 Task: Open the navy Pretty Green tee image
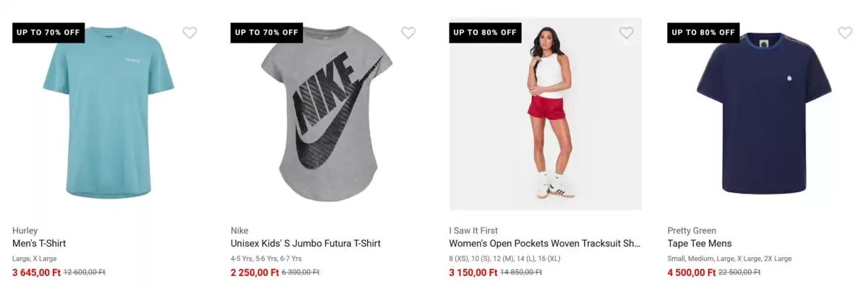pos(764,113)
